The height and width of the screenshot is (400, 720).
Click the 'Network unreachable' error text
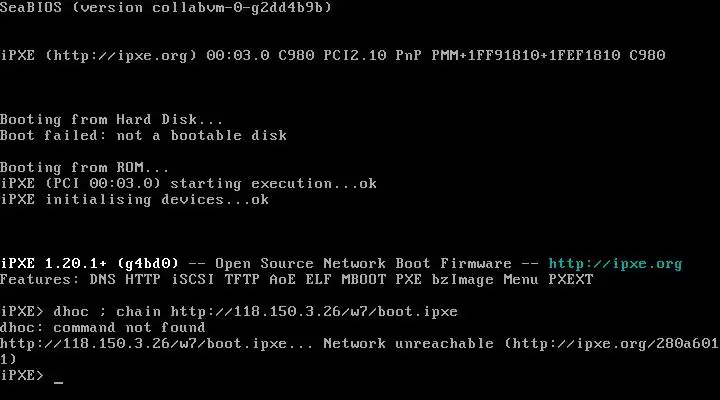tap(408, 344)
